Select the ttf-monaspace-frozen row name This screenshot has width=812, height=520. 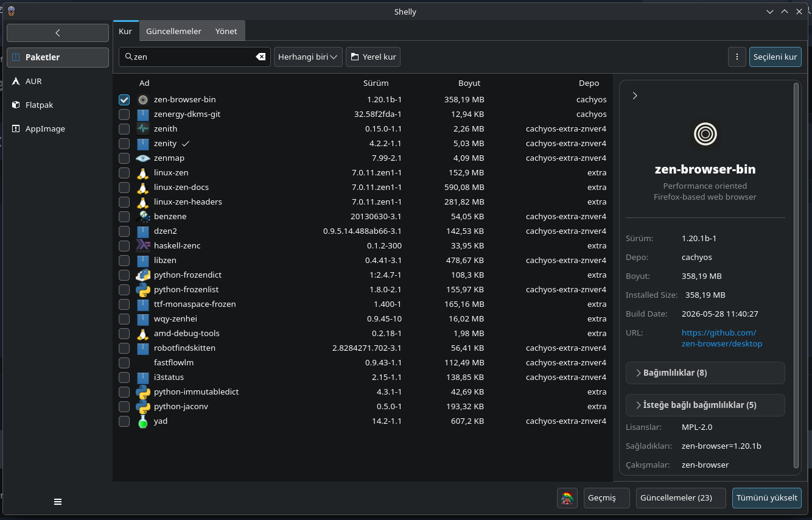coord(195,304)
